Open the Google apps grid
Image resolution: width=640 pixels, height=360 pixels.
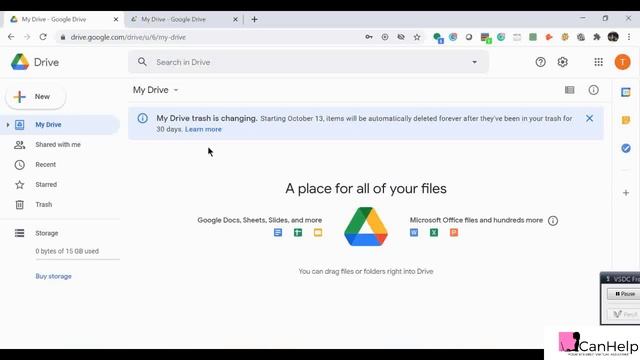[598, 62]
